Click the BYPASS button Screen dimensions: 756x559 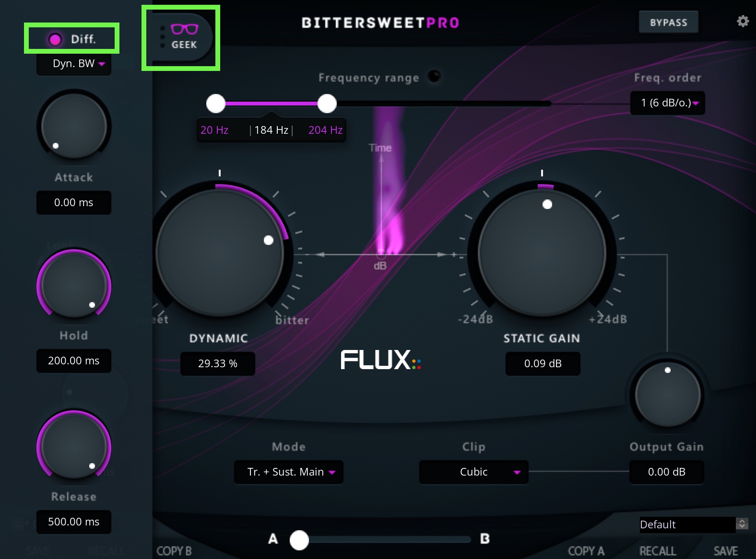(668, 23)
